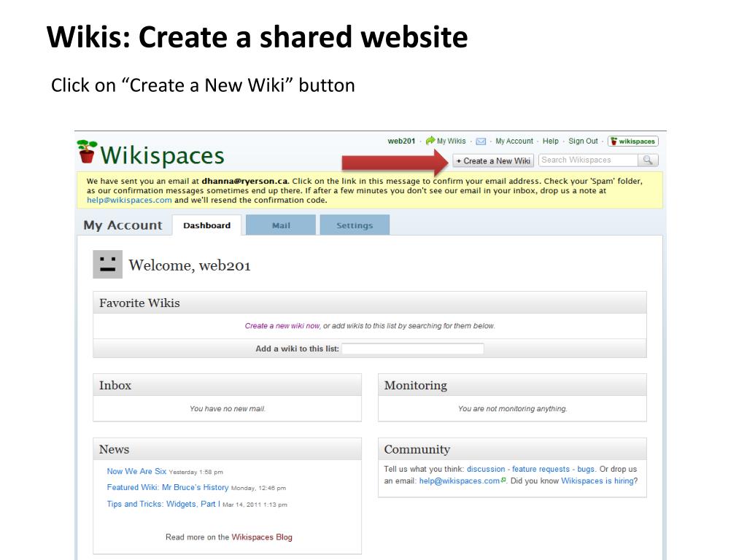Open Help link
This screenshot has width=747, height=560.
550,141
